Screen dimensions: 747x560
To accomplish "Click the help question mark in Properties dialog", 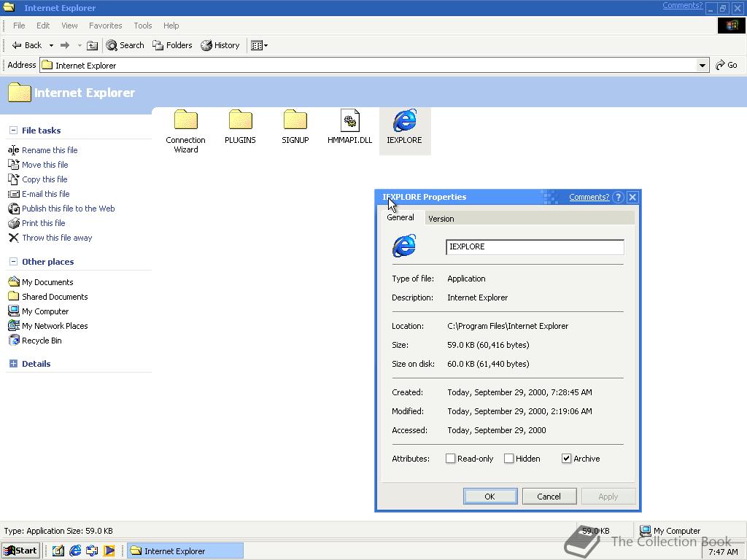I will point(618,197).
